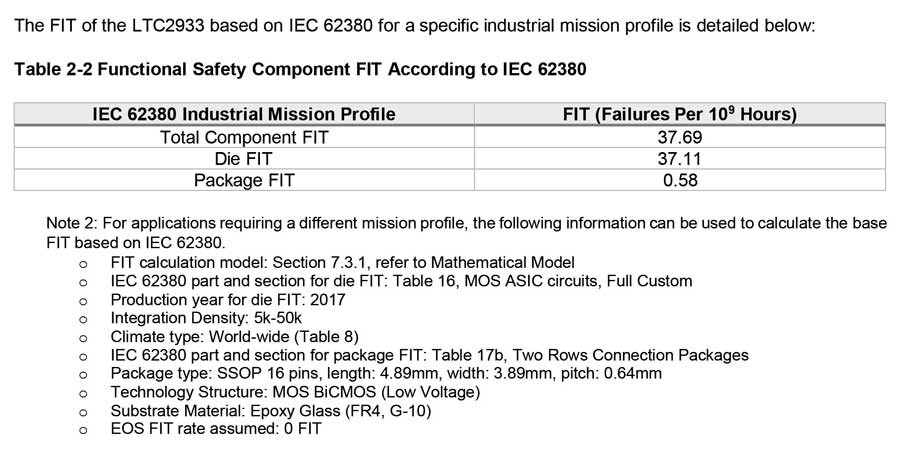The image size is (900, 450).
Task: Click the Note 2 paragraph text
Action: point(466,232)
